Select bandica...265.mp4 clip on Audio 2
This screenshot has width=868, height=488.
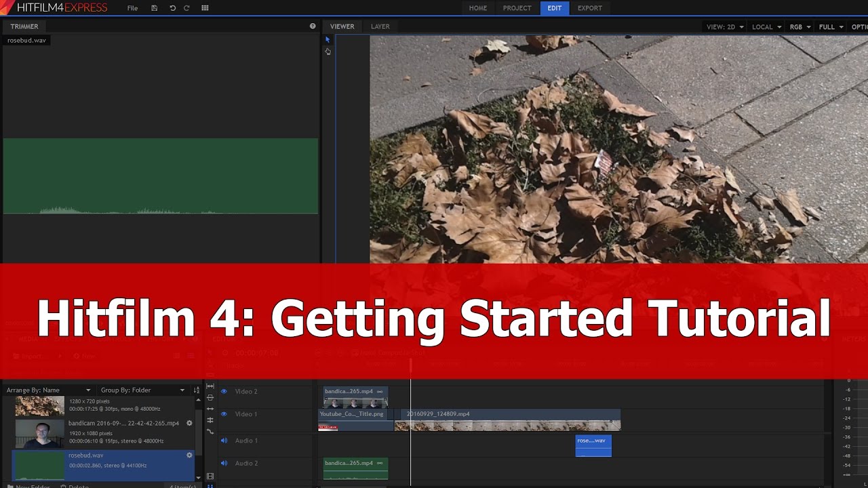pos(356,468)
